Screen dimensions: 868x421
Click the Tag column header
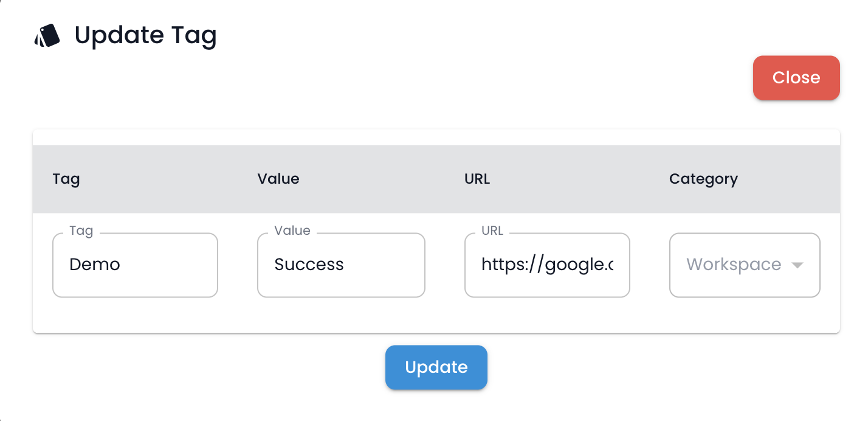(66, 179)
